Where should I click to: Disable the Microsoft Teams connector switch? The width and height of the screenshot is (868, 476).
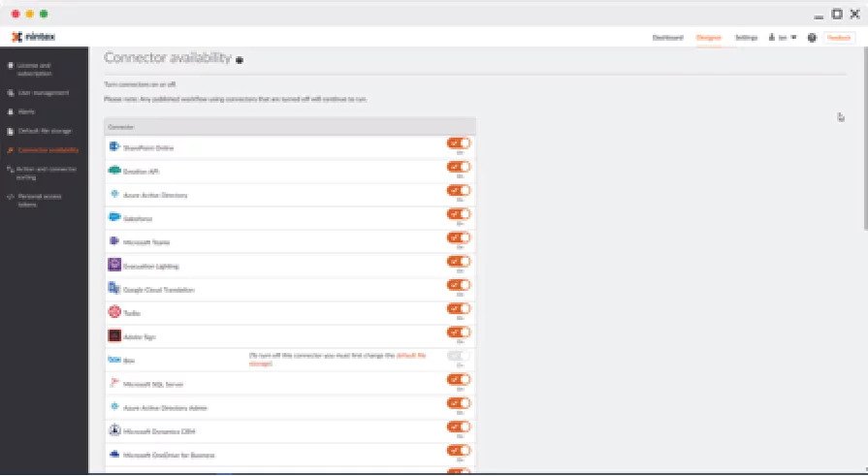point(459,238)
